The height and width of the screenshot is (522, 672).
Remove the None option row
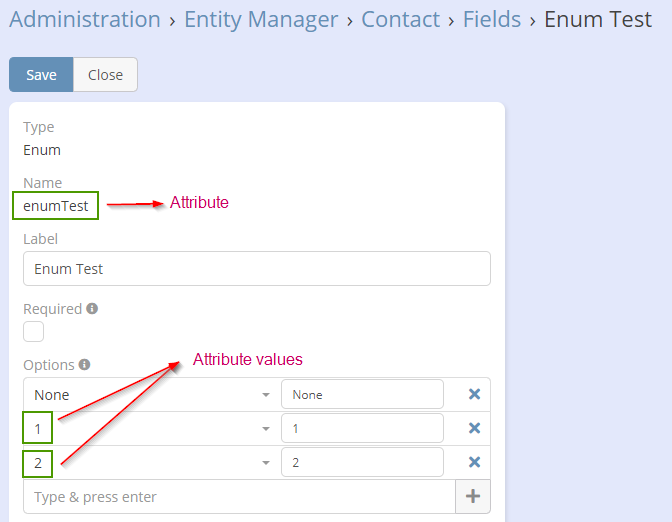pyautogui.click(x=474, y=395)
